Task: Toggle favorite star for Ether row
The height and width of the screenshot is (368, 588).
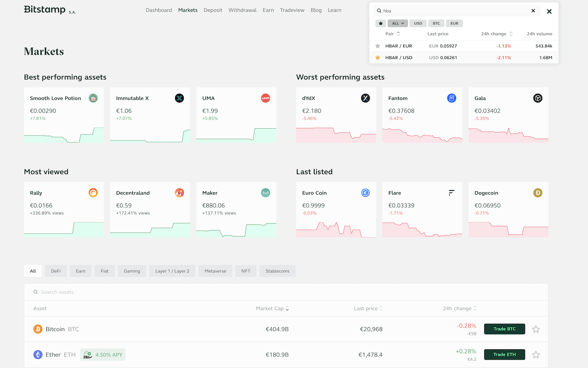Action: [x=536, y=355]
